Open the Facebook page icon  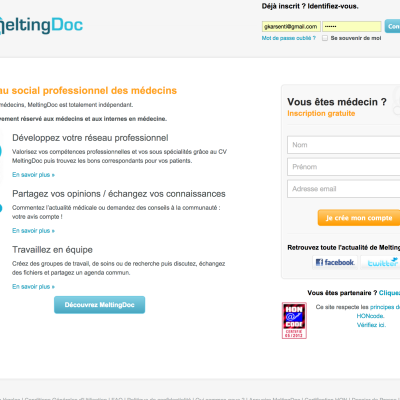(x=335, y=263)
